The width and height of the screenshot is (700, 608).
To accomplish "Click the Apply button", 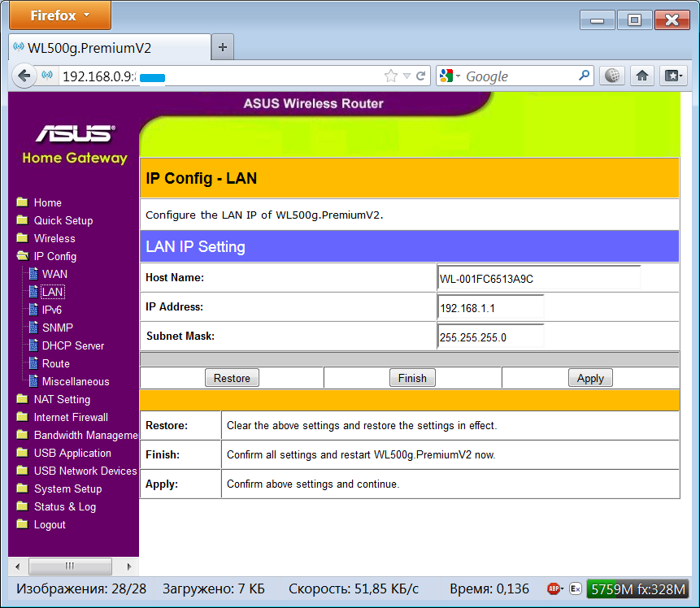I will (x=590, y=378).
